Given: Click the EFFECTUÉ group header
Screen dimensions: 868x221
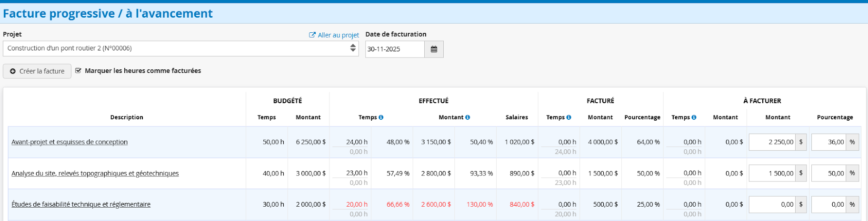Looking at the screenshot, I should coord(434,101).
